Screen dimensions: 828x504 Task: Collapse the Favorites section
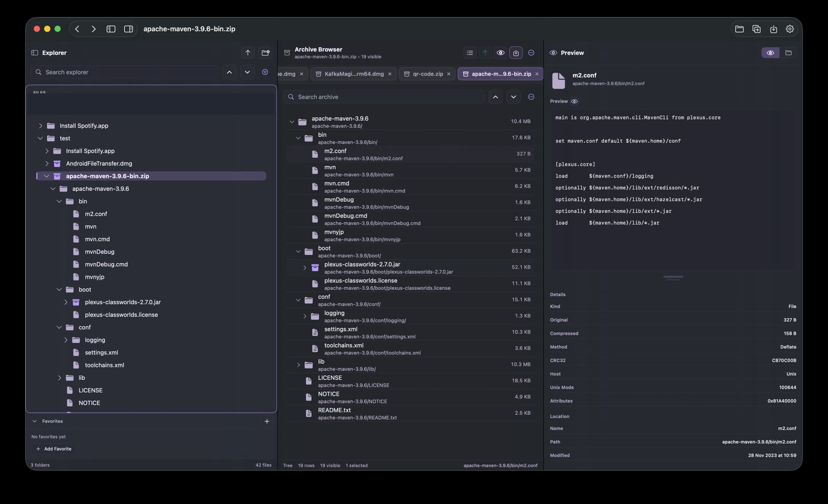(x=35, y=421)
